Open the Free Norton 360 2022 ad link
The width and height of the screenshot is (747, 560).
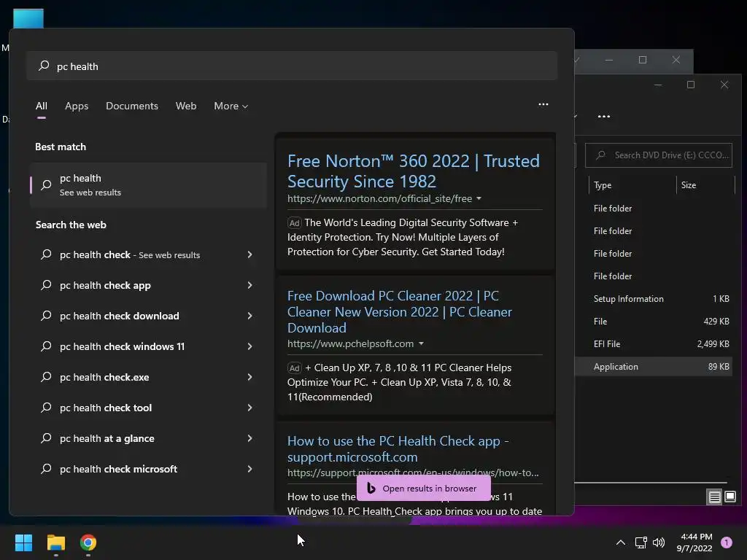pyautogui.click(x=413, y=171)
